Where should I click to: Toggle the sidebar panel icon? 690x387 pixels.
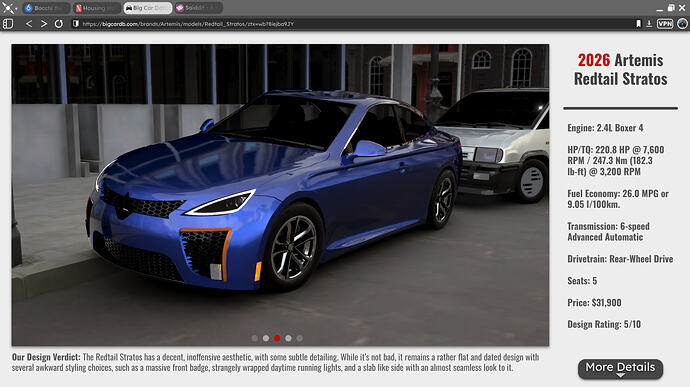coord(8,24)
